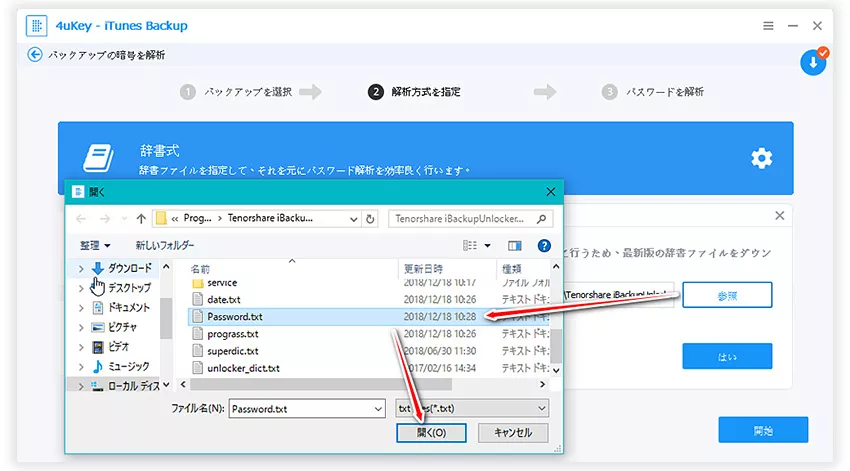This screenshot has height=471, width=850.
Task: Click the refresh button beside address bar
Action: click(x=372, y=218)
